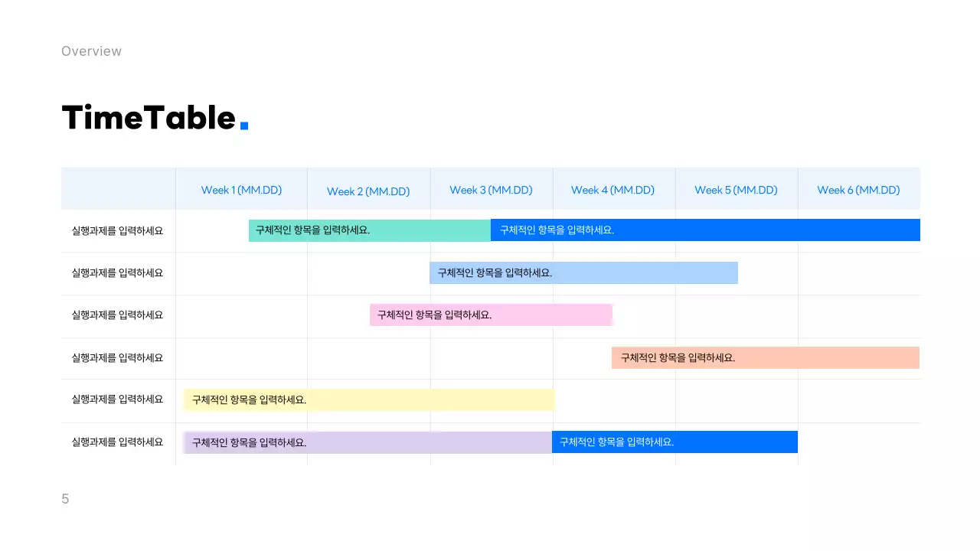Click the light blue bar in second row
980x551 pixels.
pos(583,272)
